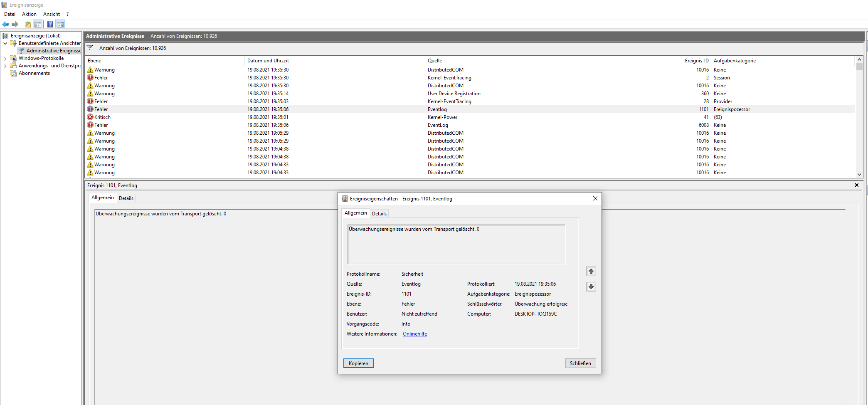Open the ? help menu
The width and height of the screenshot is (868, 405).
click(x=67, y=14)
